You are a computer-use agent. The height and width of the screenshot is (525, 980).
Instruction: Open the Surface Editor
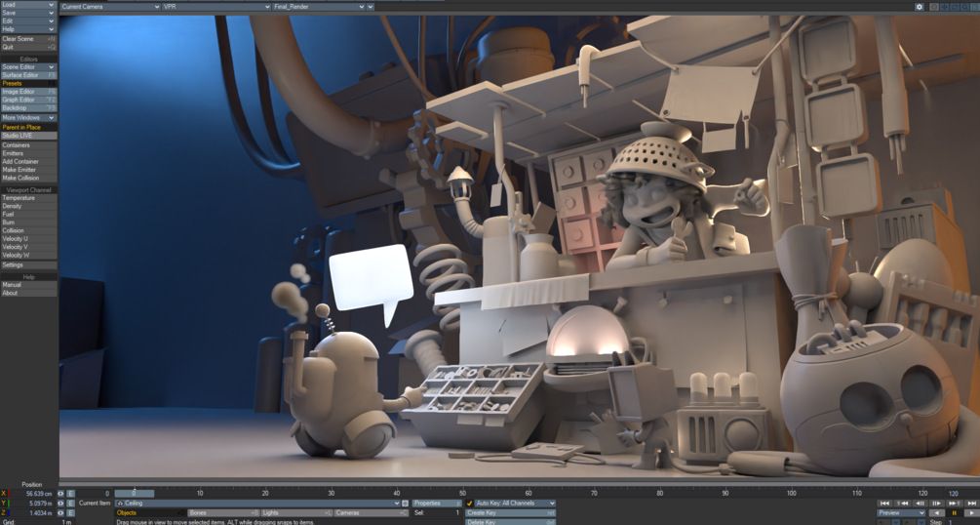click(x=28, y=75)
